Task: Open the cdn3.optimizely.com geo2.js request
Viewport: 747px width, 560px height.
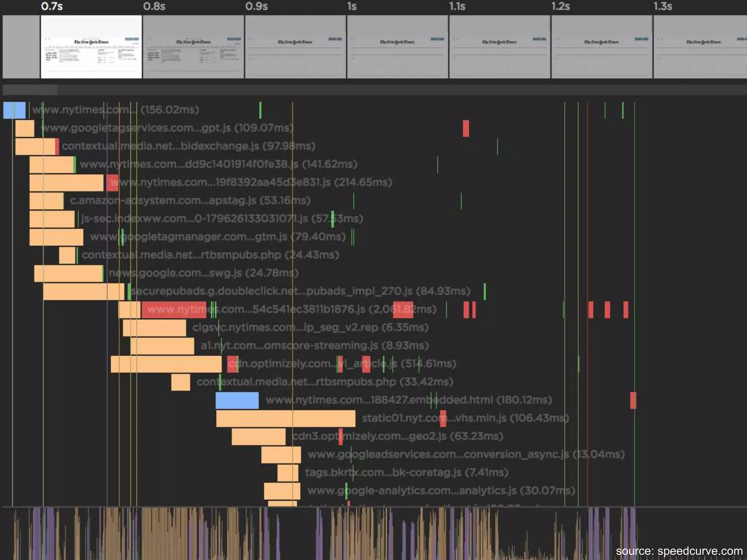Action: click(x=398, y=436)
